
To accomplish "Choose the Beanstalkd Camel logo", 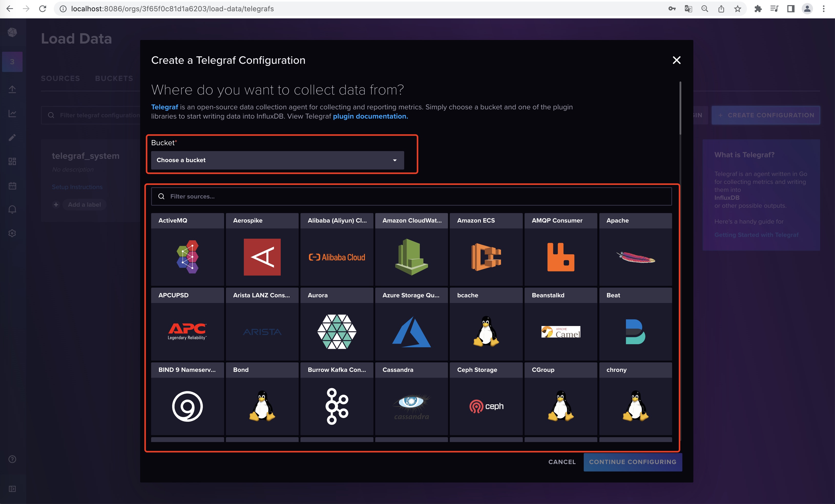I will 560,332.
